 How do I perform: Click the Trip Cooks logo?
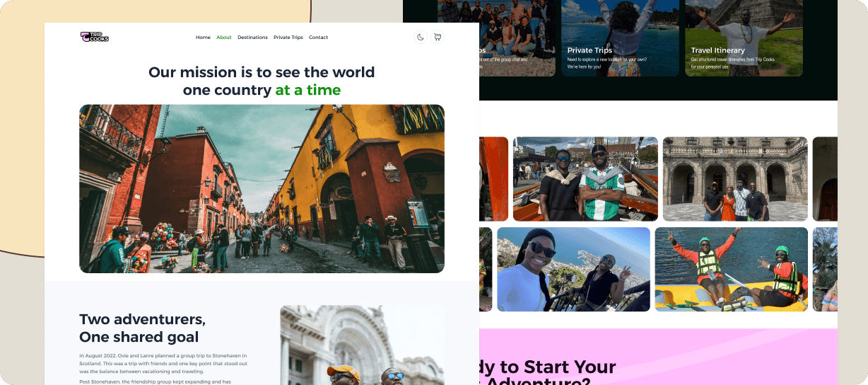click(x=95, y=37)
